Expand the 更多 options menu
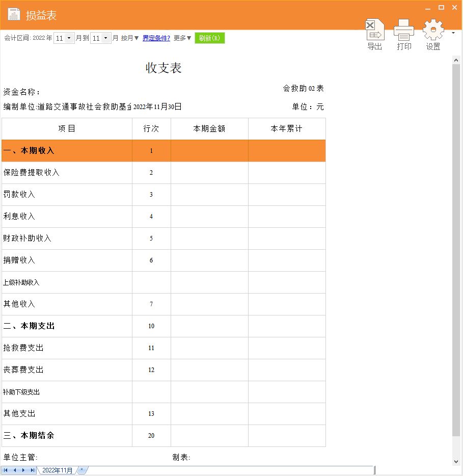 182,38
